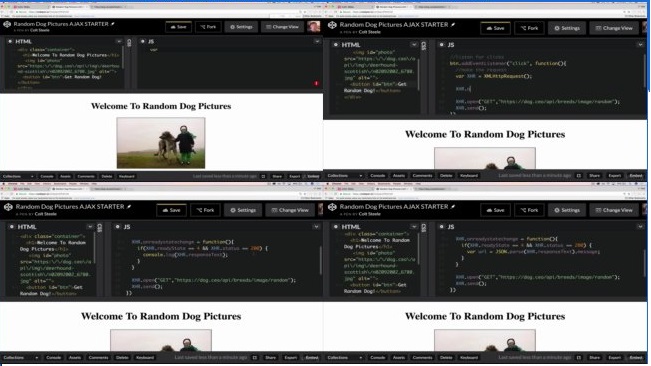Open Settings in the addEventListener pen

pyautogui.click(x=567, y=28)
